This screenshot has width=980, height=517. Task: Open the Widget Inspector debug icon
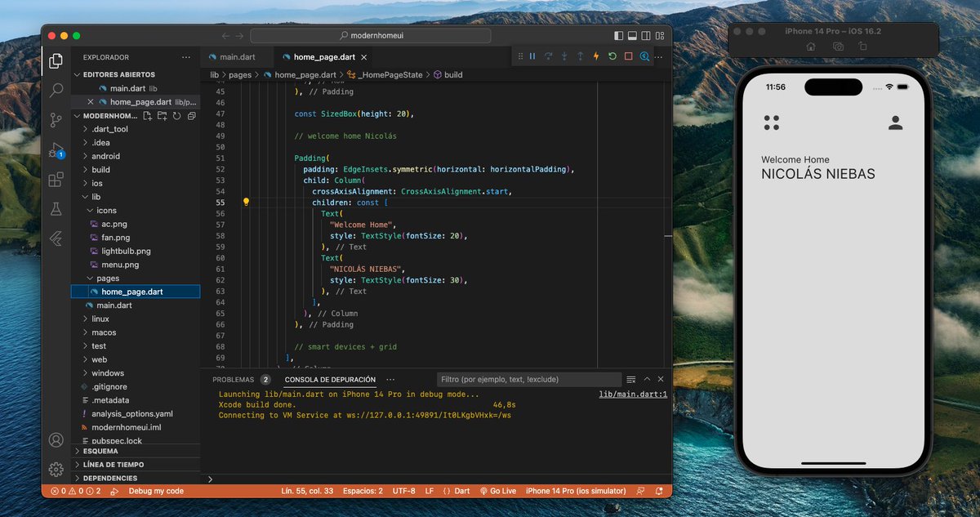pyautogui.click(x=644, y=56)
